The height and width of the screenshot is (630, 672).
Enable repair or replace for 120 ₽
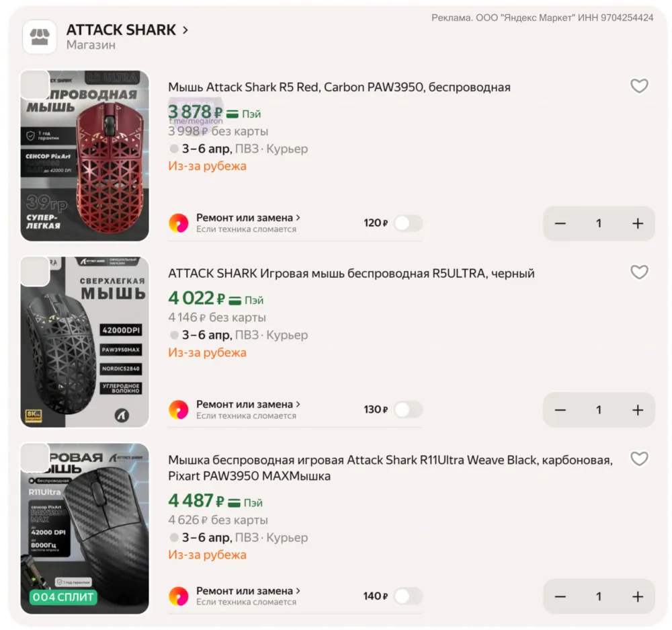pyautogui.click(x=408, y=223)
